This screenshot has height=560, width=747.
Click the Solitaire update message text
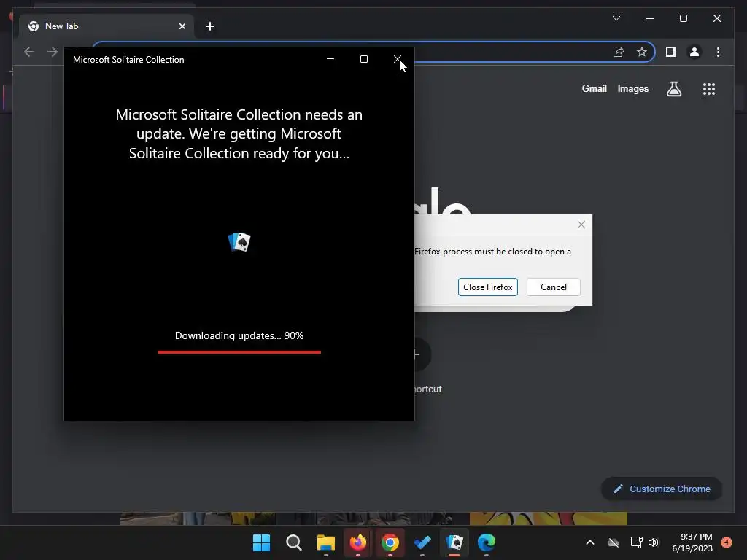point(239,134)
